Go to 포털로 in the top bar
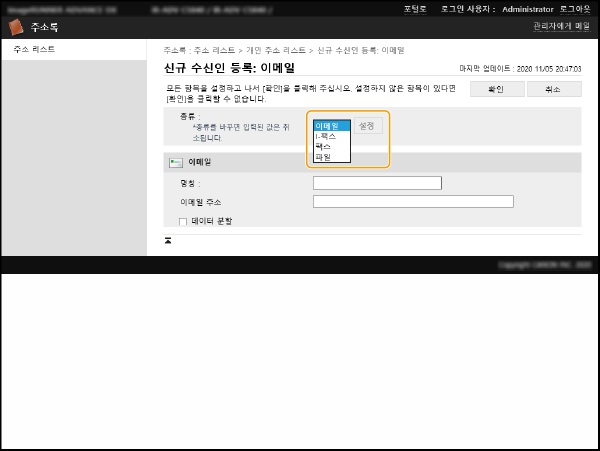 pyautogui.click(x=415, y=8)
